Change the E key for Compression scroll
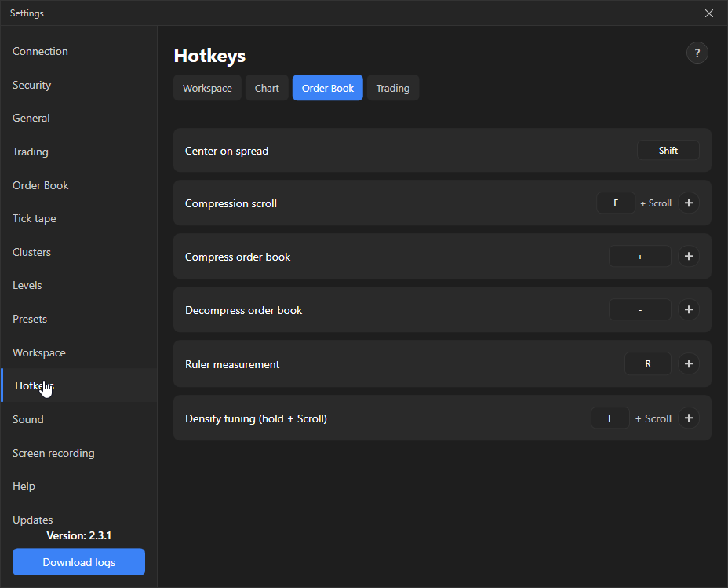728x588 pixels. click(x=616, y=203)
